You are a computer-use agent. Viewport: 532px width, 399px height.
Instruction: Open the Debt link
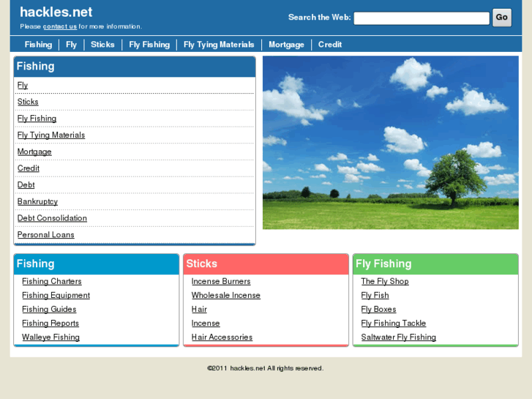point(26,185)
